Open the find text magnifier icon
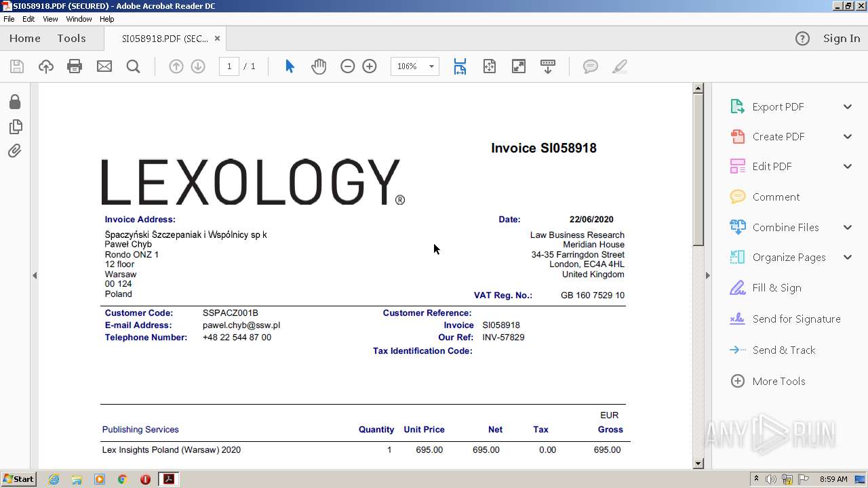This screenshot has width=868, height=488. [134, 66]
